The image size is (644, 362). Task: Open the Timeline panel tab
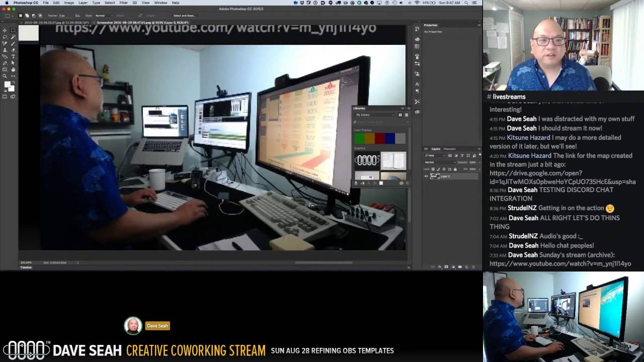[x=26, y=267]
